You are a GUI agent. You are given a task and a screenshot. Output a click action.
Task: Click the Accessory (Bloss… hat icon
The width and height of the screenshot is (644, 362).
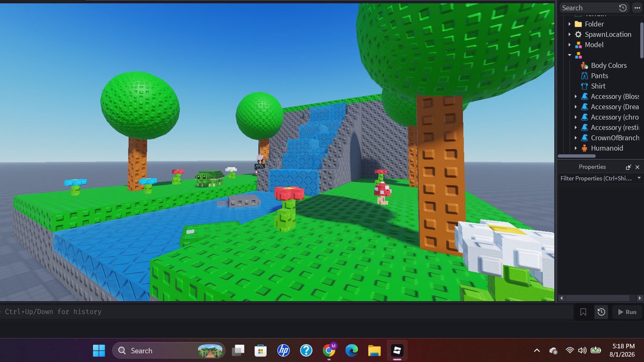[x=584, y=97]
